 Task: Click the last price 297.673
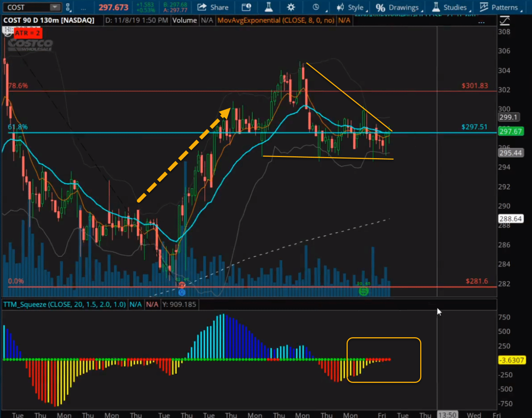pyautogui.click(x=113, y=7)
